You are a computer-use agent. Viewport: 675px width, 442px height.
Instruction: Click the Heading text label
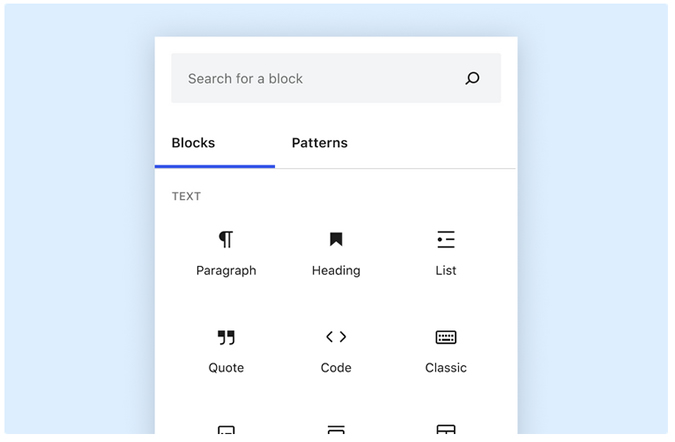point(336,271)
